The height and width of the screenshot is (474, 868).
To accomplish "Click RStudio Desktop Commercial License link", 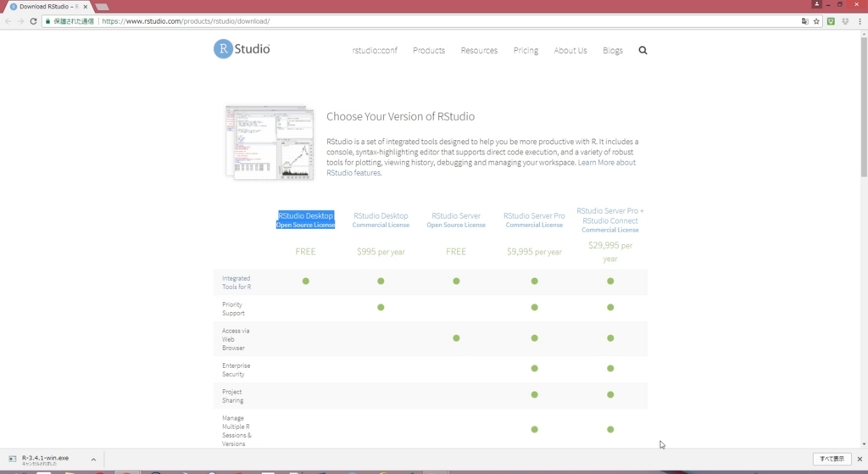I will 381,220.
